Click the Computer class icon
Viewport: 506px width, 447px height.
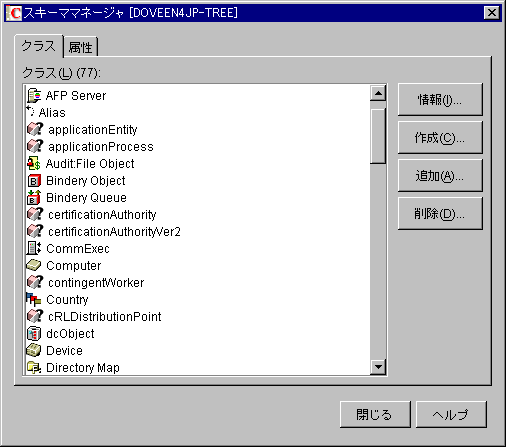pyautogui.click(x=34, y=265)
